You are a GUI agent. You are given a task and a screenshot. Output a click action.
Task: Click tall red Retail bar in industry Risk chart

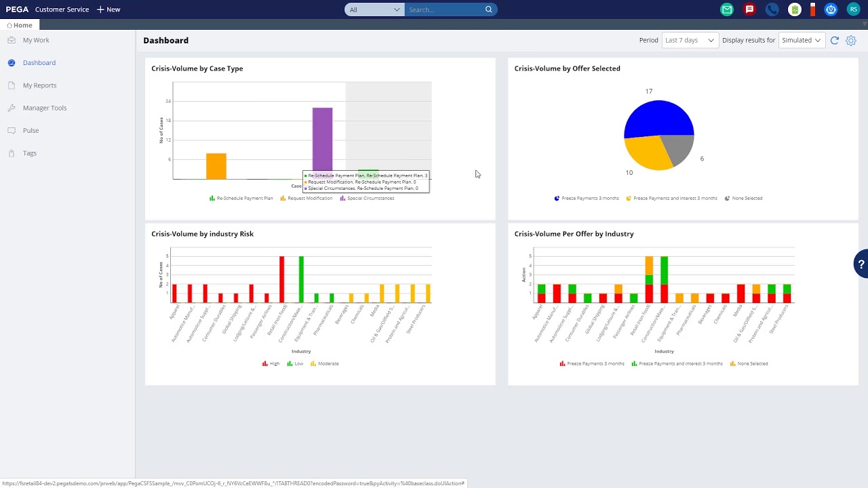pyautogui.click(x=281, y=279)
